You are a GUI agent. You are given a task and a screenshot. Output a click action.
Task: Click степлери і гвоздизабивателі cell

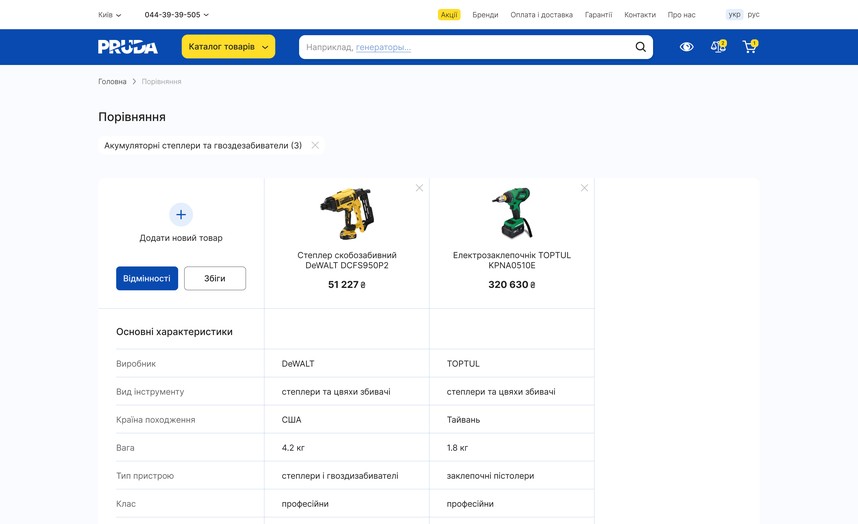coord(340,476)
